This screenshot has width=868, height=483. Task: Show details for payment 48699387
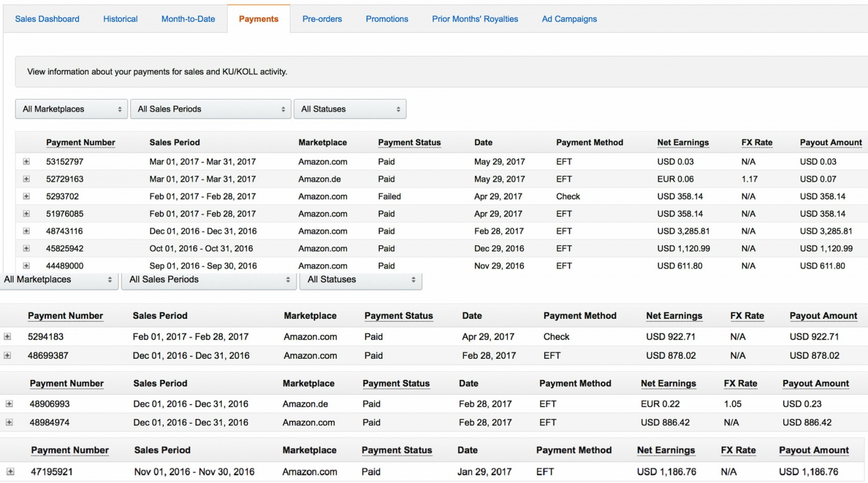8,356
